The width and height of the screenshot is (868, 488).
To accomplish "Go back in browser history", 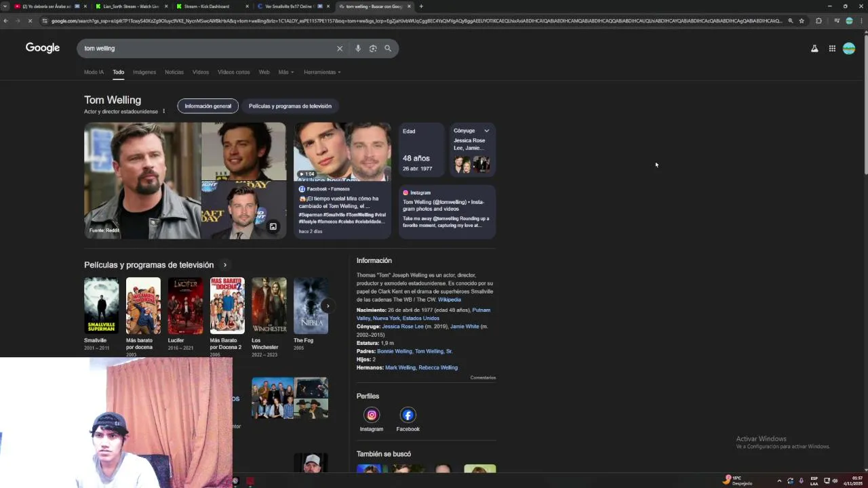I will coord(5,21).
